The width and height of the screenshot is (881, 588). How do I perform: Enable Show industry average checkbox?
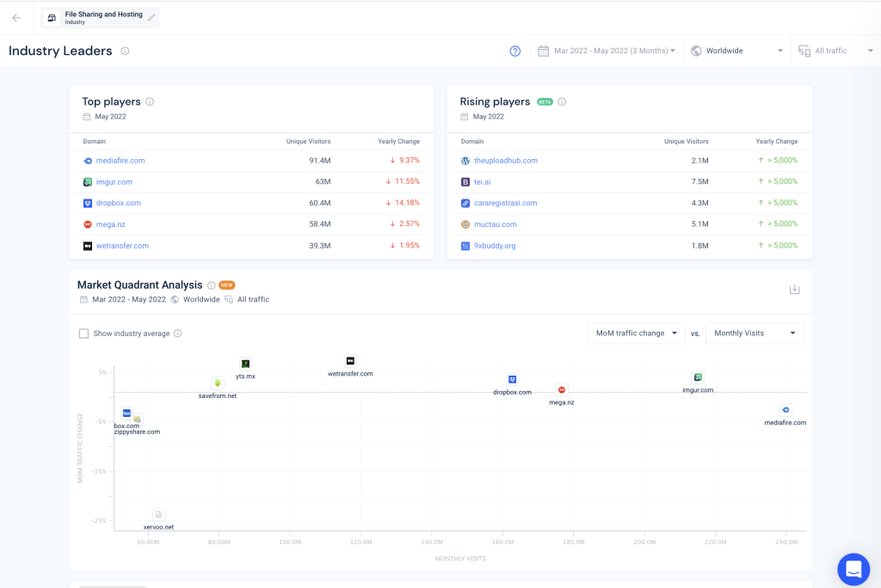coord(83,334)
